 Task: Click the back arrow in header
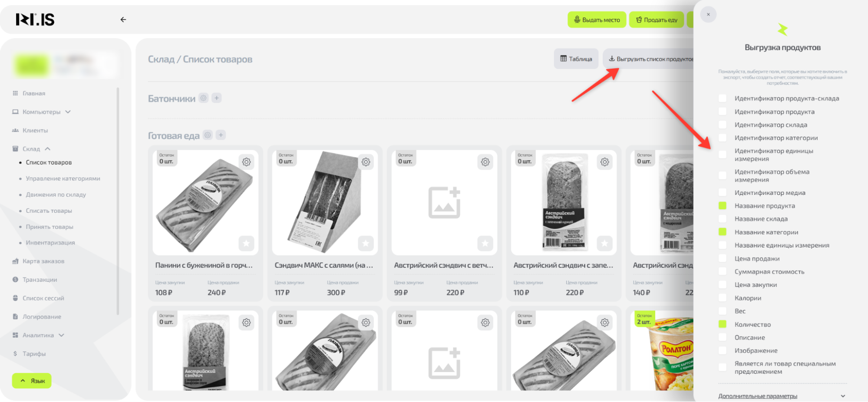[123, 20]
